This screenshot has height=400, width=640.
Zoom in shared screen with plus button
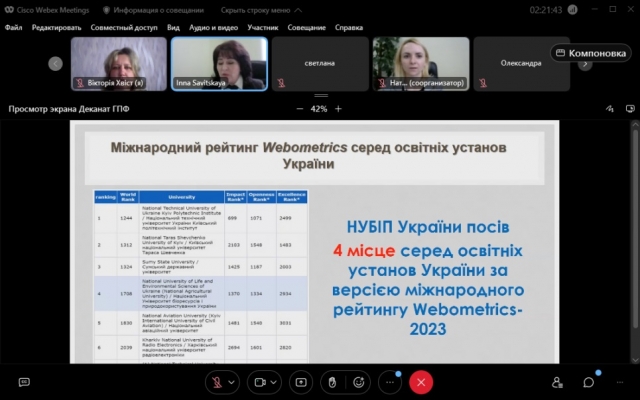pyautogui.click(x=338, y=109)
